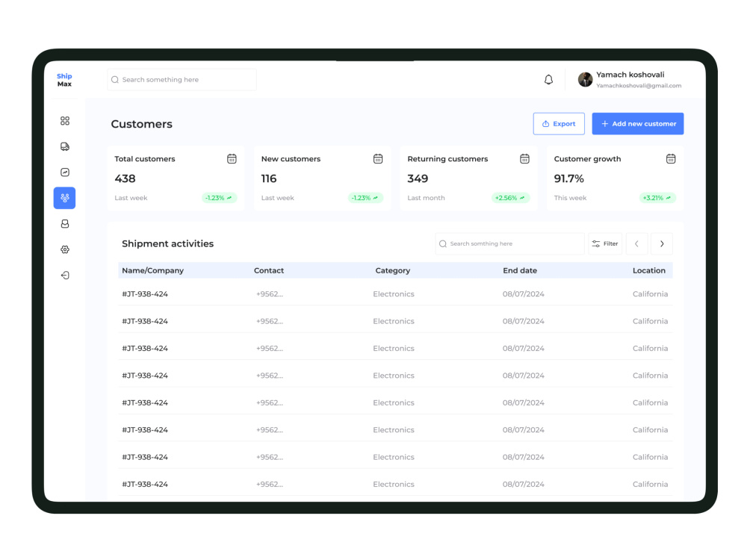
Task: Open the Inbox icon in sidebar
Action: click(x=65, y=223)
